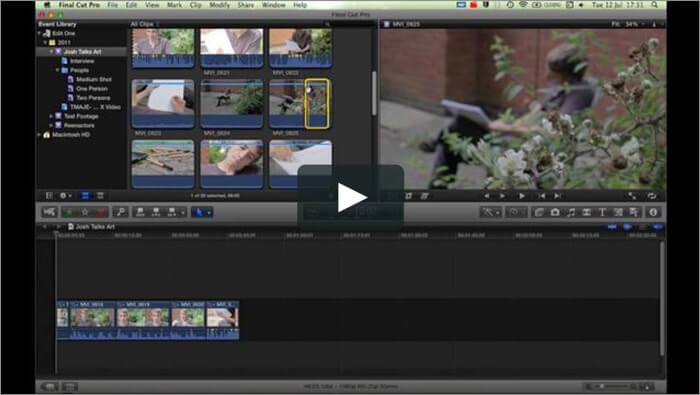
Task: Open the Titles browser T icon
Action: 602,212
